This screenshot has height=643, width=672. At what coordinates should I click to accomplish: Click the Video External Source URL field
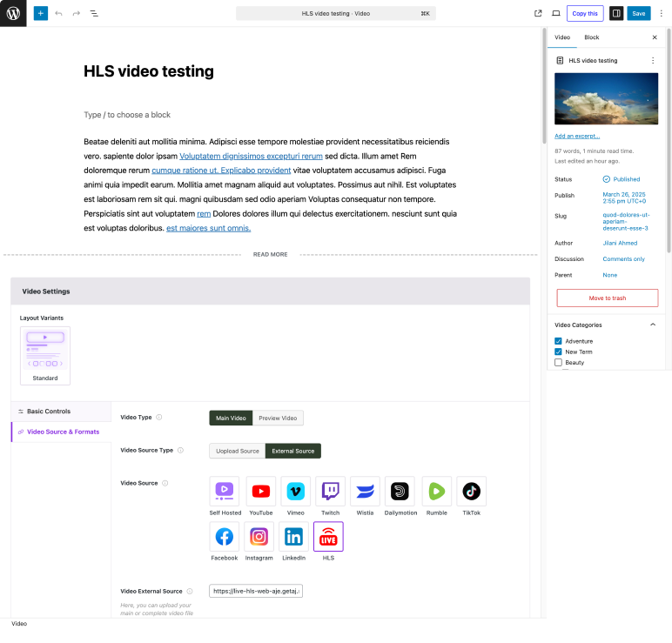coord(256,591)
